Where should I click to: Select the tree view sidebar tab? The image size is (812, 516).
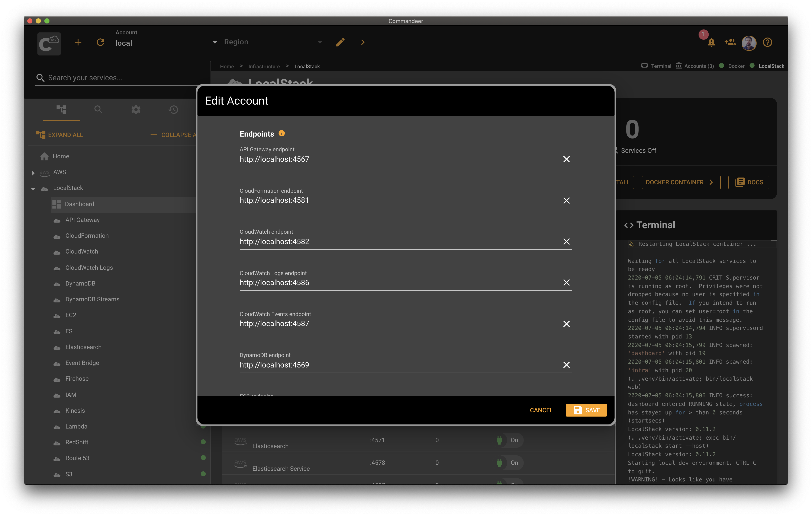[61, 110]
